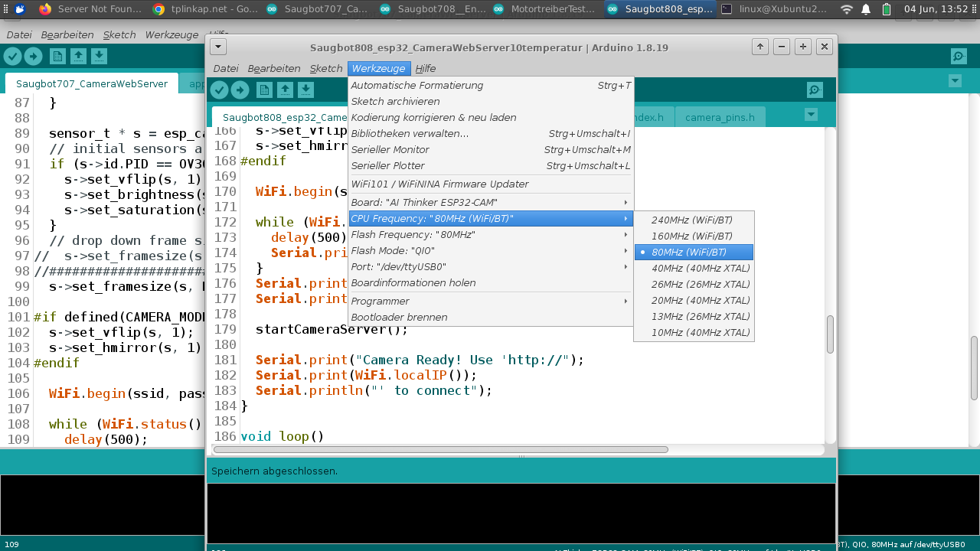Click vertical scrollbar thumb of front editor
Viewport: 980px width, 551px height.
(x=830, y=334)
